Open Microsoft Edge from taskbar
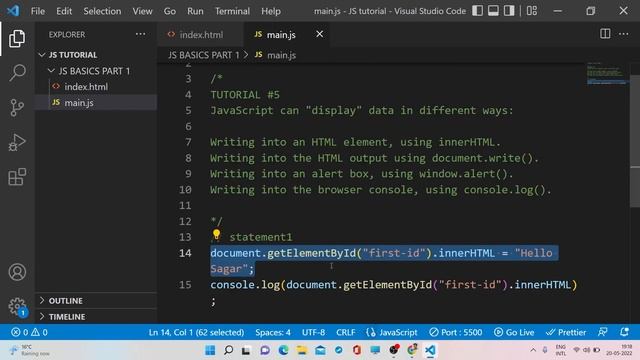Screen dimensions: 640x360 pos(283,350)
